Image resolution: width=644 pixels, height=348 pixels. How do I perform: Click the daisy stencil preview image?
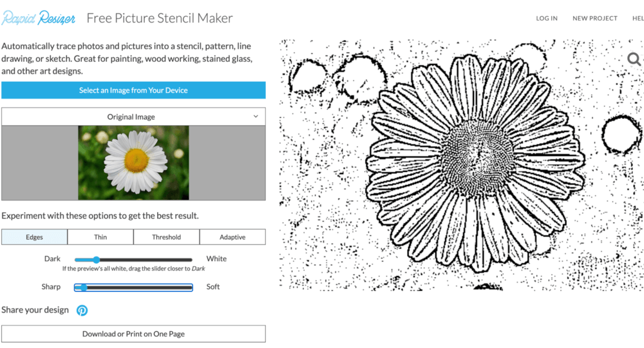point(462,165)
